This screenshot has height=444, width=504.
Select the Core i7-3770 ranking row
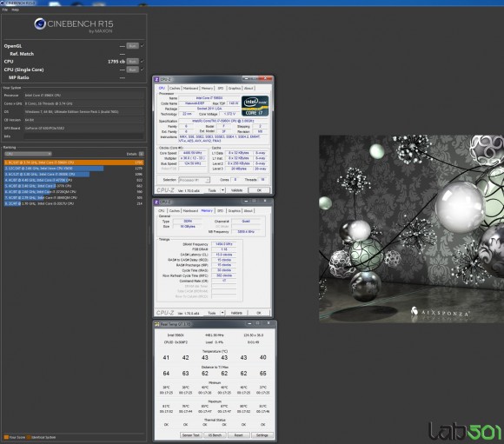pos(74,186)
